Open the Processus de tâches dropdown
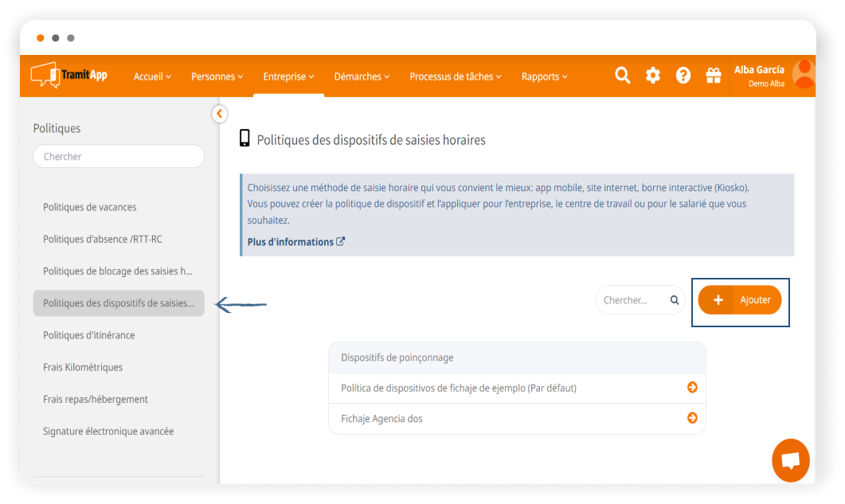 [455, 76]
